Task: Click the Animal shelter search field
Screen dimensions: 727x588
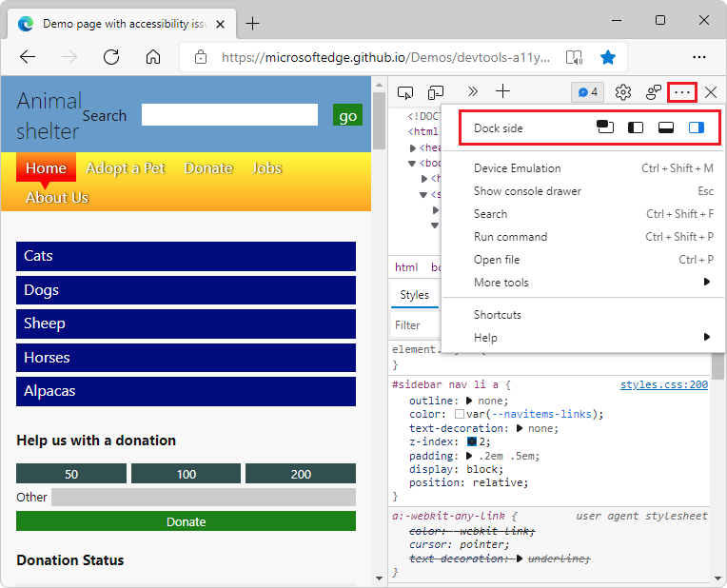Action: (229, 115)
